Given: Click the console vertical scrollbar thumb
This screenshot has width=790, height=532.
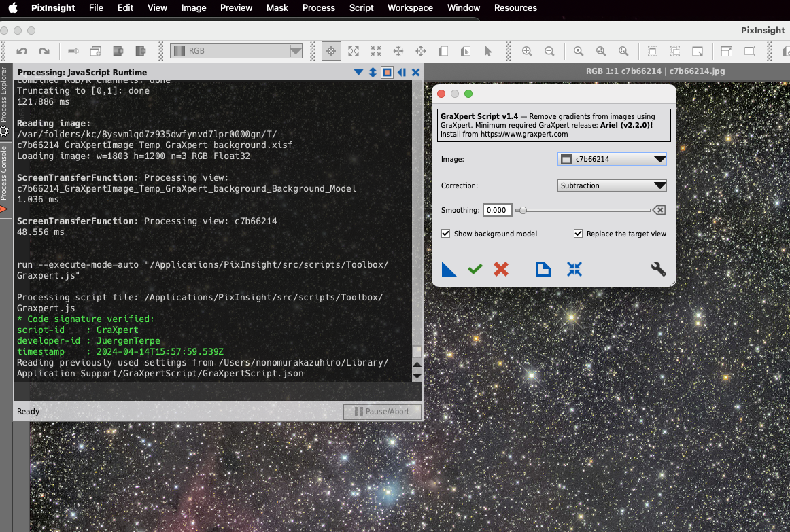Looking at the screenshot, I should point(417,351).
